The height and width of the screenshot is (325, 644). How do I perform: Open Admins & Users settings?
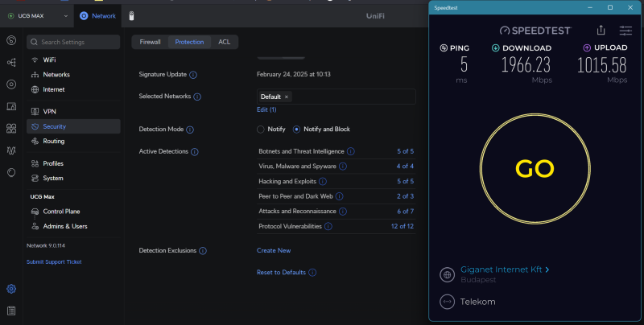point(73,226)
